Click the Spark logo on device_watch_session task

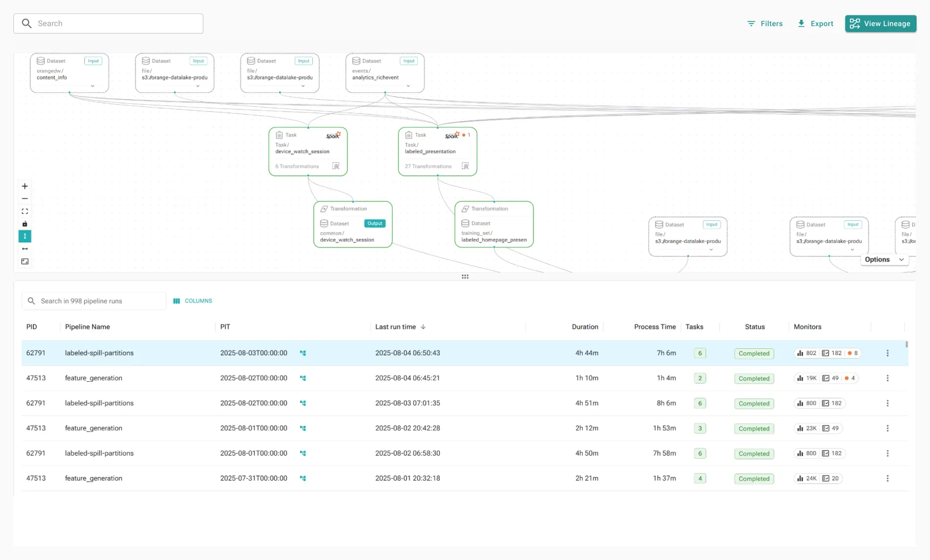tap(333, 135)
